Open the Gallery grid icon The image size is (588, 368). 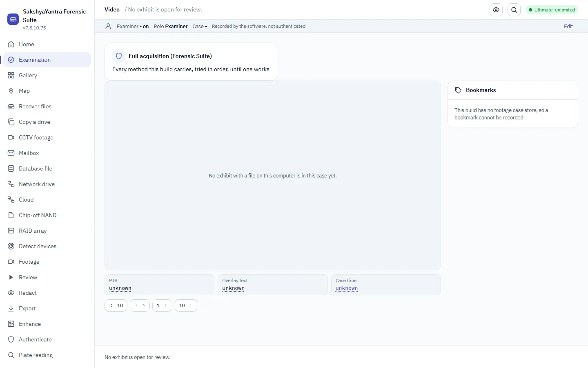point(11,75)
